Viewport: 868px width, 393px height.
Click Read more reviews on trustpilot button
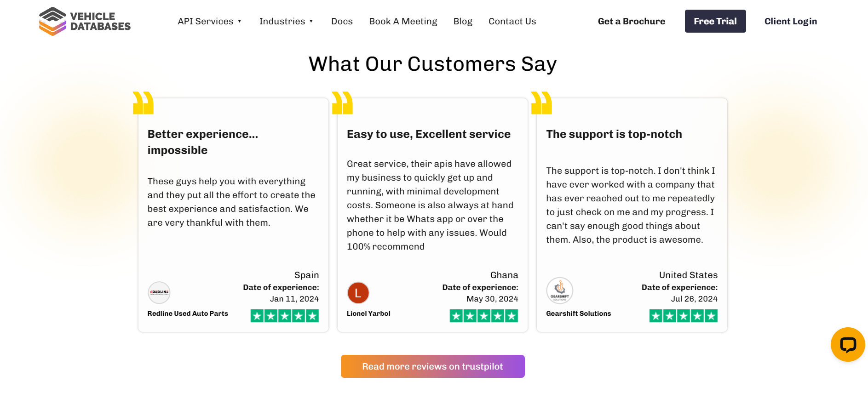433,366
